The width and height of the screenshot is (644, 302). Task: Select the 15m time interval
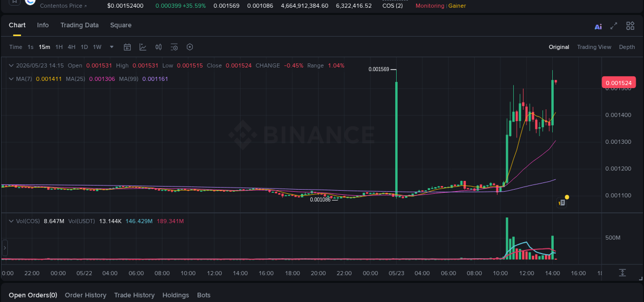pos(44,47)
